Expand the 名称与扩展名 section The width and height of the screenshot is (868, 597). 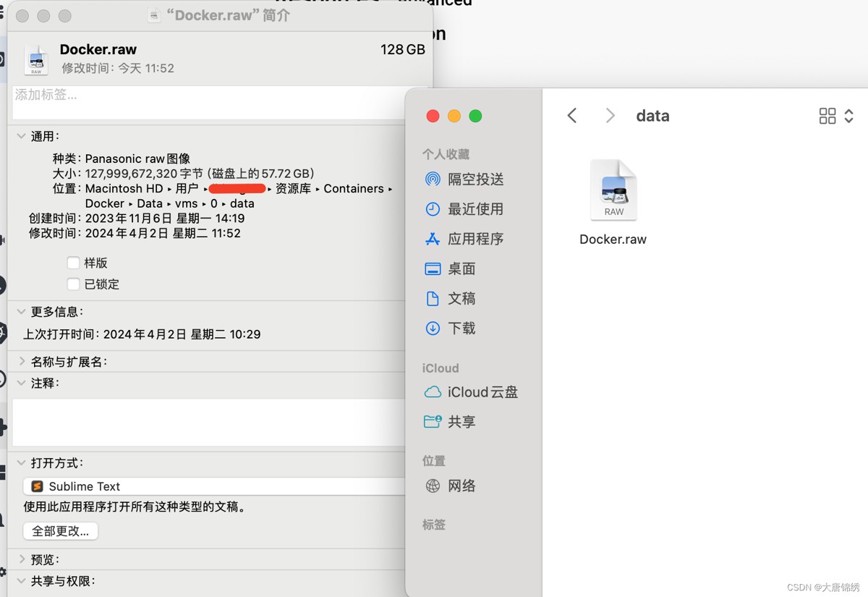(x=22, y=361)
